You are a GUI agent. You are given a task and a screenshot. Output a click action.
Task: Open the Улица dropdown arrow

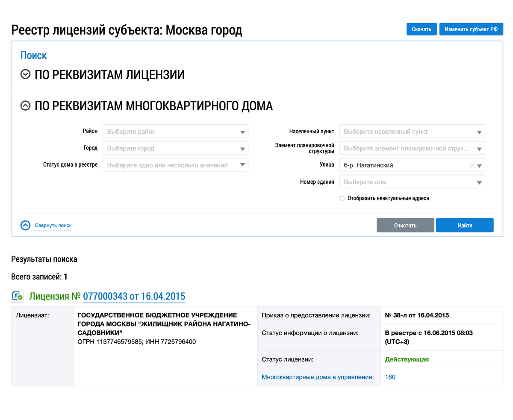tap(480, 166)
